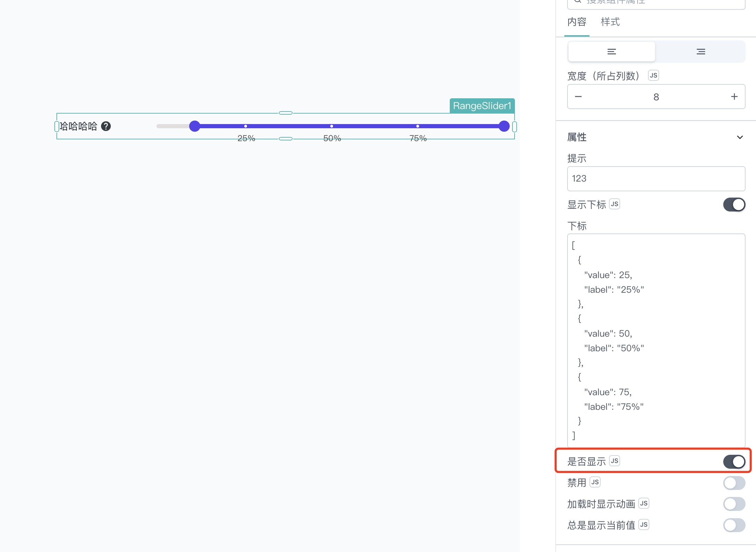Turn off the 是否显示 toggle
This screenshot has width=756, height=552.
point(734,461)
